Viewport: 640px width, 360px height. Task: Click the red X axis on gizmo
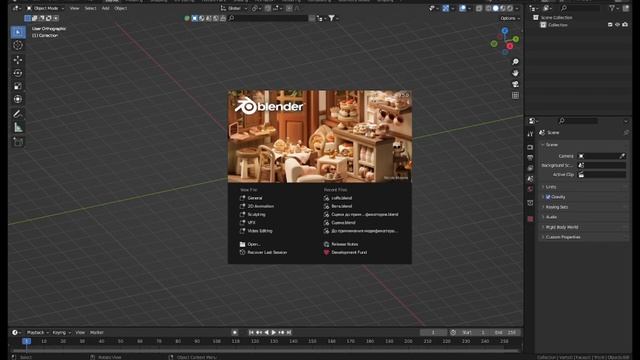coord(510,46)
